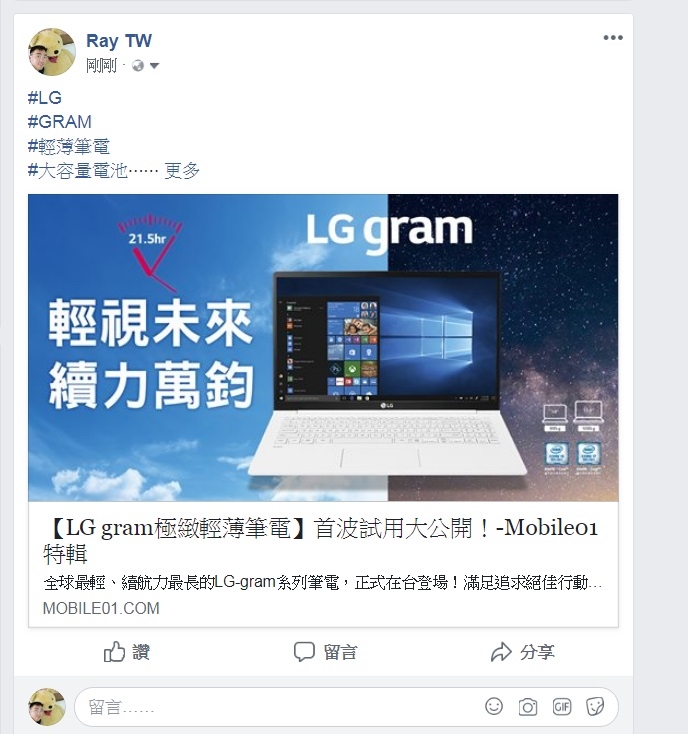
Task: Click the globe public audience icon
Action: [x=138, y=66]
